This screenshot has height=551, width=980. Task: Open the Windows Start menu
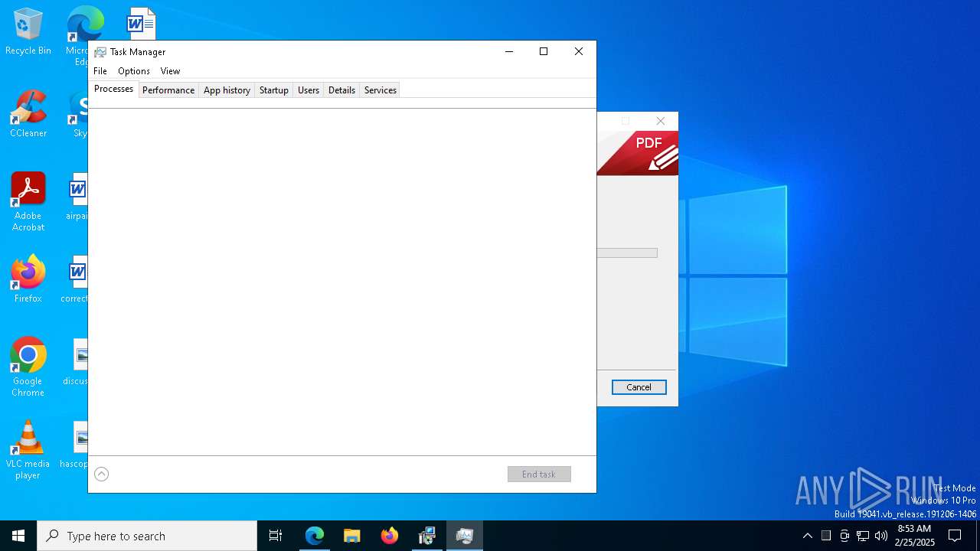coord(18,536)
